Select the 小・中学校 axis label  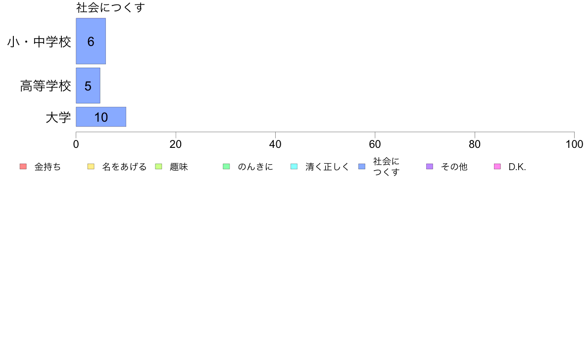pos(39,42)
